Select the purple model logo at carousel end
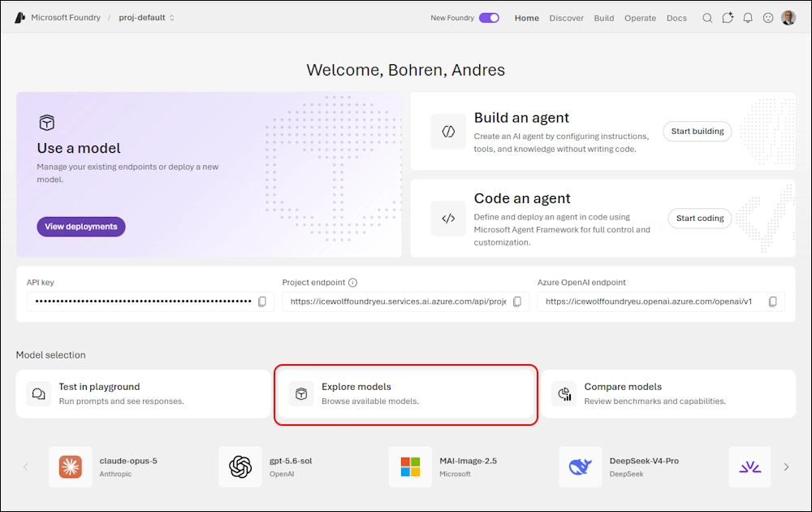Image resolution: width=812 pixels, height=512 pixels. (x=749, y=467)
